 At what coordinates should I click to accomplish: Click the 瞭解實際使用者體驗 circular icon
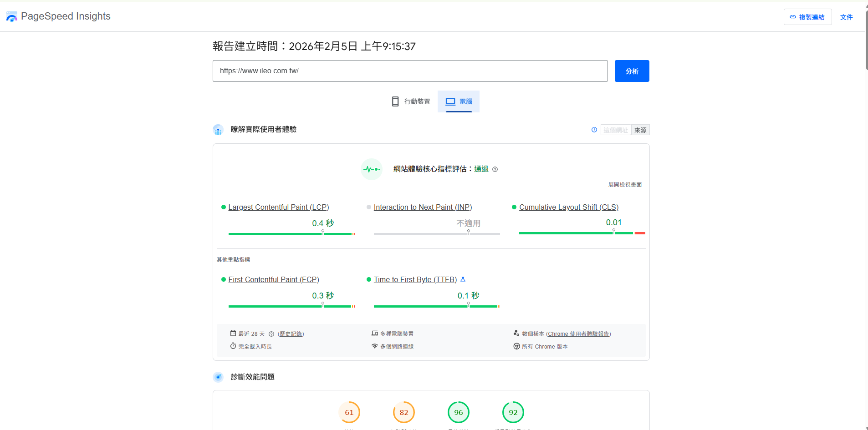click(219, 129)
